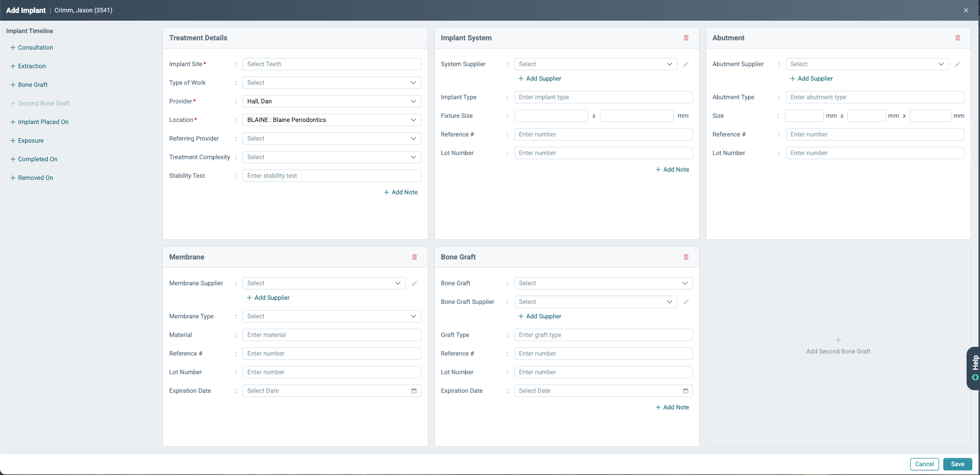Edit System Supplier with the pencil icon

(x=686, y=64)
